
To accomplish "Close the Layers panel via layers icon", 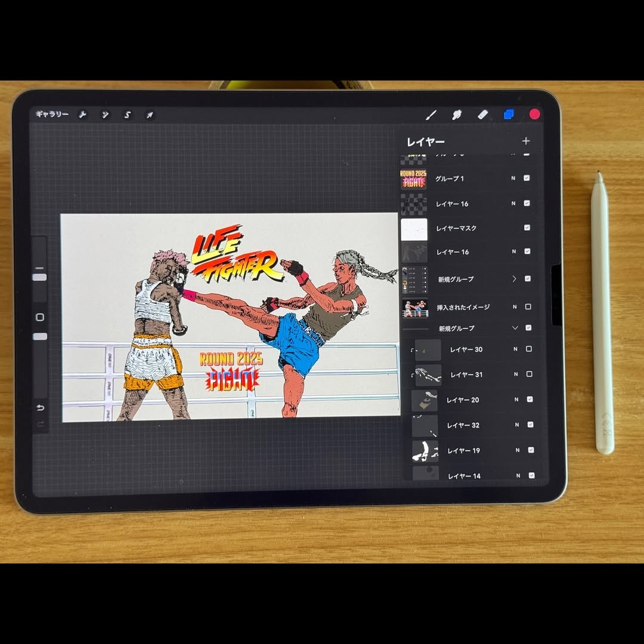I will click(x=509, y=114).
